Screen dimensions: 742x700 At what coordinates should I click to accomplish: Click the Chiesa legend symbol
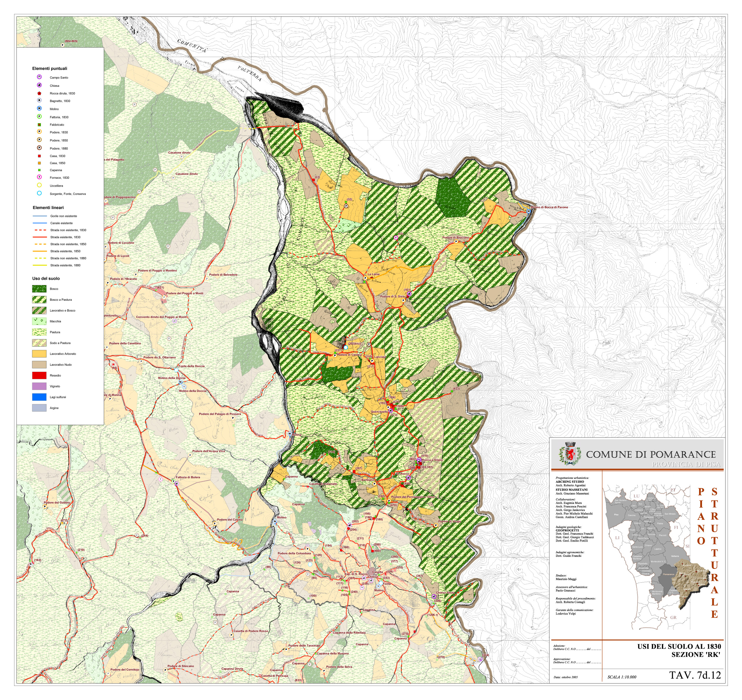tap(39, 85)
